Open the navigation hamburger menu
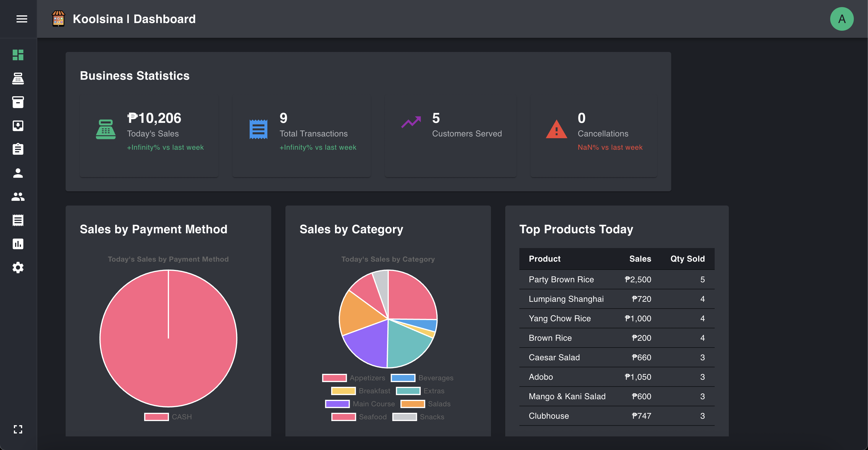The height and width of the screenshot is (450, 868). point(22,19)
